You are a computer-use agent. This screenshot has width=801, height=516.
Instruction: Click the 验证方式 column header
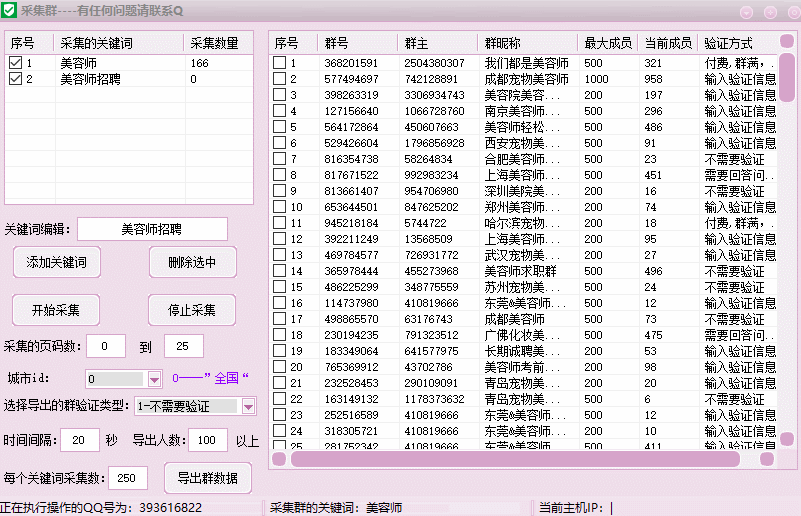coord(738,43)
